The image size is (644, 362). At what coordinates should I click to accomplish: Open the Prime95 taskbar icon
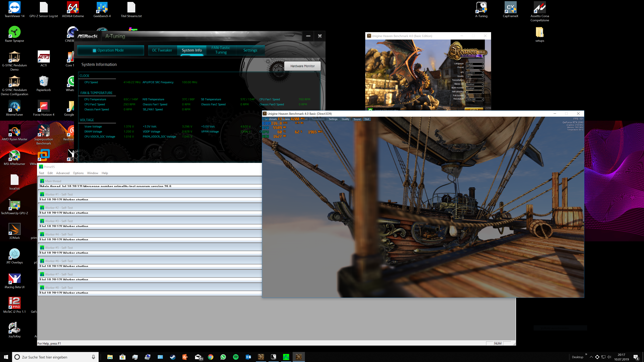tap(286, 357)
